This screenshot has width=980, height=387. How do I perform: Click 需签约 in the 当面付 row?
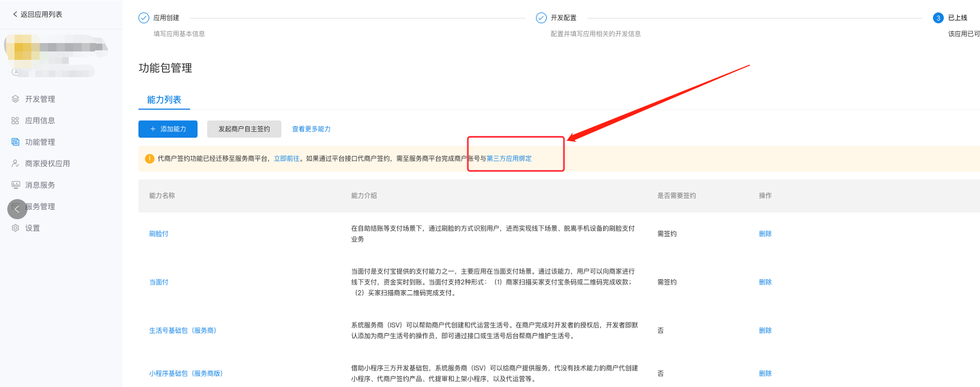pyautogui.click(x=667, y=282)
